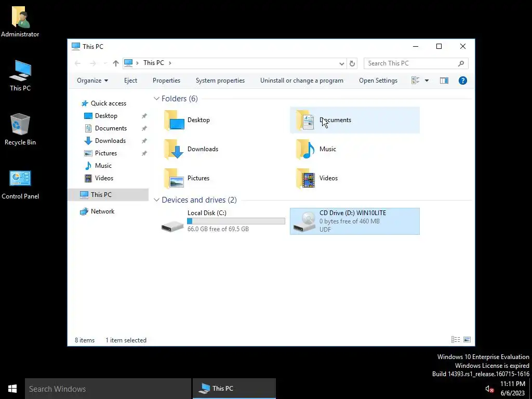This screenshot has width=532, height=399.
Task: Select the Recycle Bin desktop icon
Action: click(x=20, y=129)
